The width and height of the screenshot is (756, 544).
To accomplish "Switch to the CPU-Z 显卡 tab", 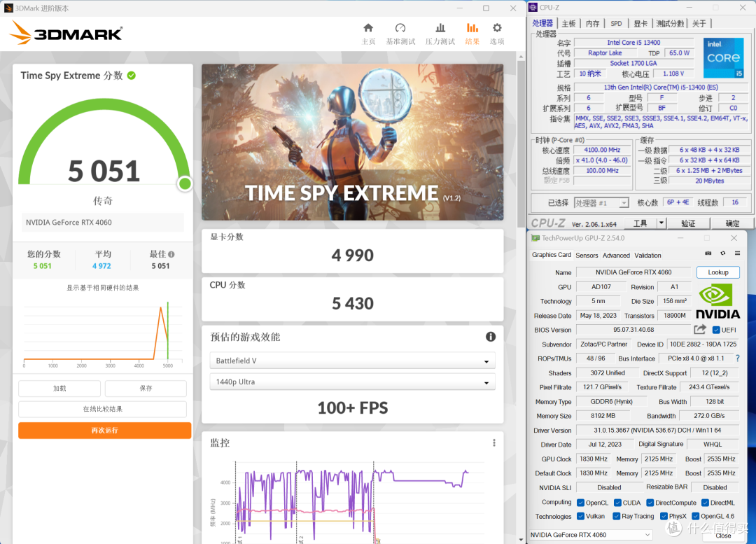I will [640, 23].
